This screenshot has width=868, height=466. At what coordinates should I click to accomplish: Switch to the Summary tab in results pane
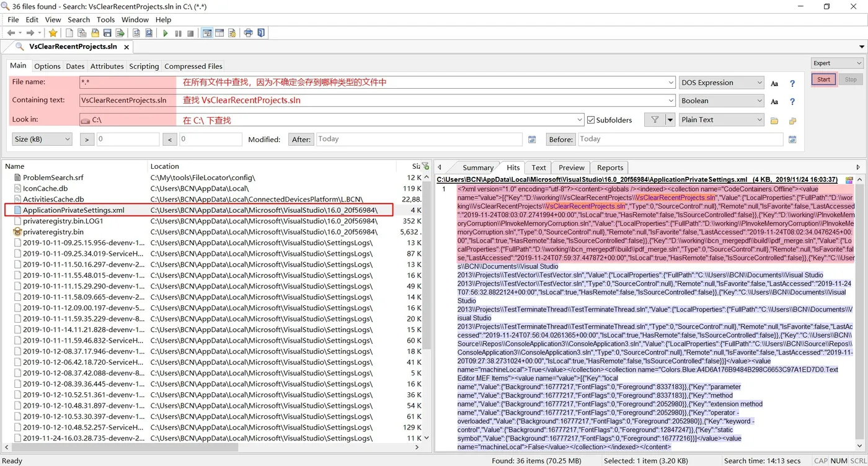click(x=478, y=168)
